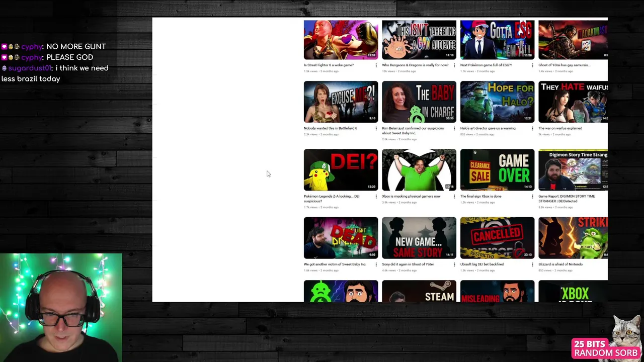Click the '25 BITS RANDOM SORB' badge
This screenshot has width=644, height=362.
click(606, 348)
